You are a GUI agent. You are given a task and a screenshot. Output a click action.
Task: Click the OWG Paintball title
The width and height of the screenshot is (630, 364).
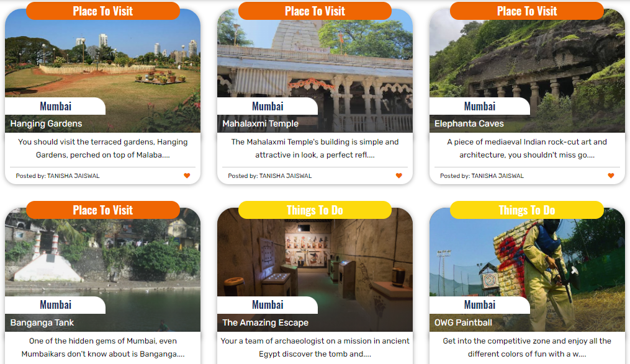click(x=463, y=322)
